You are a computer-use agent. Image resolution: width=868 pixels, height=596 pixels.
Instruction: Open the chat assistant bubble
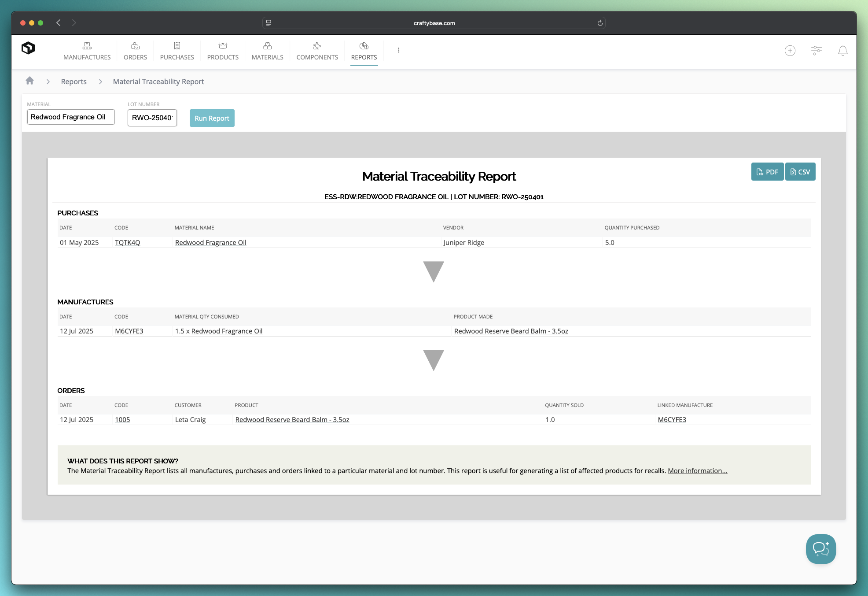pos(820,549)
